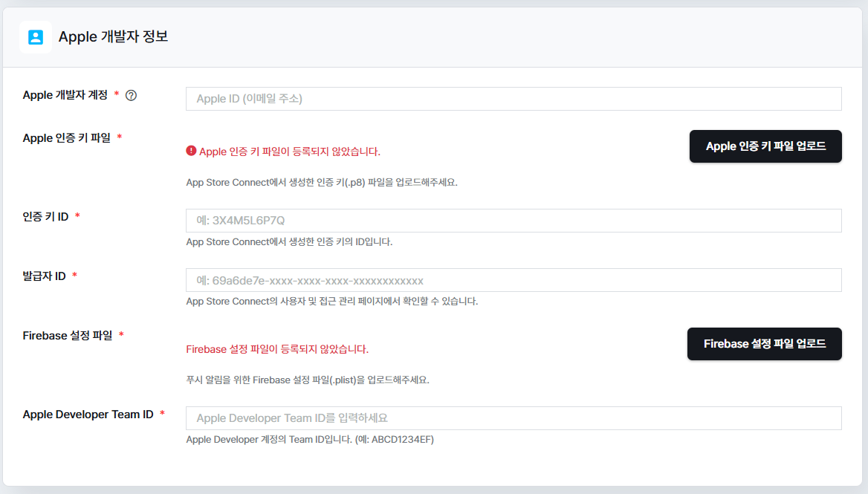Screen dimensions: 868x494
Task: Focus the 발급자 ID input field
Action: click(x=514, y=280)
